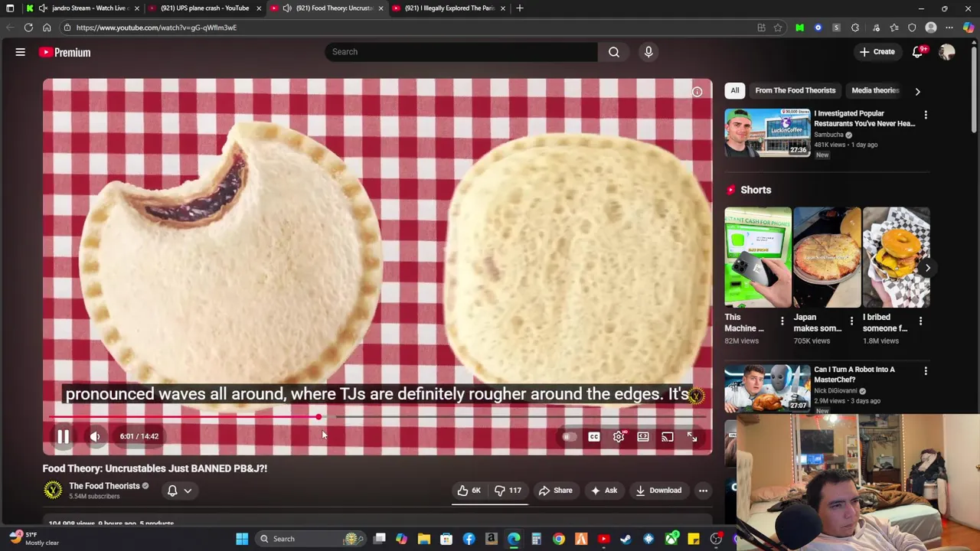Focus the YouTube search box

tap(461, 51)
